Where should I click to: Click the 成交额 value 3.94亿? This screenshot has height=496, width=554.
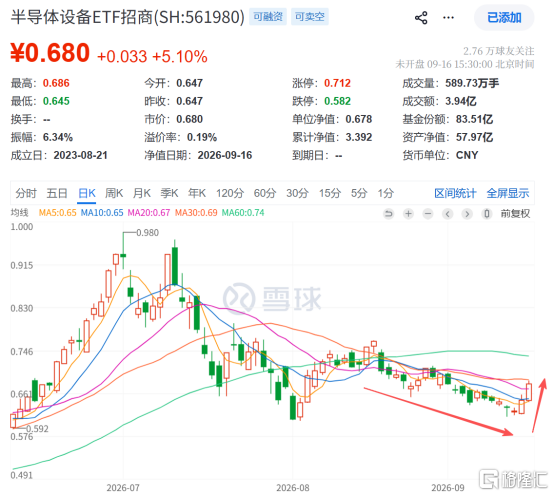point(461,101)
